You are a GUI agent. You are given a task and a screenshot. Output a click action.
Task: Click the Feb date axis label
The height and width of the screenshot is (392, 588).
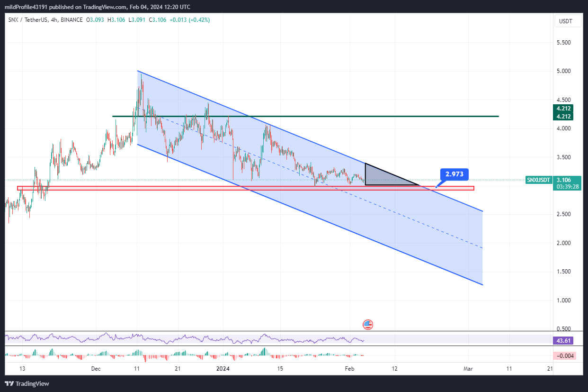[x=349, y=369]
